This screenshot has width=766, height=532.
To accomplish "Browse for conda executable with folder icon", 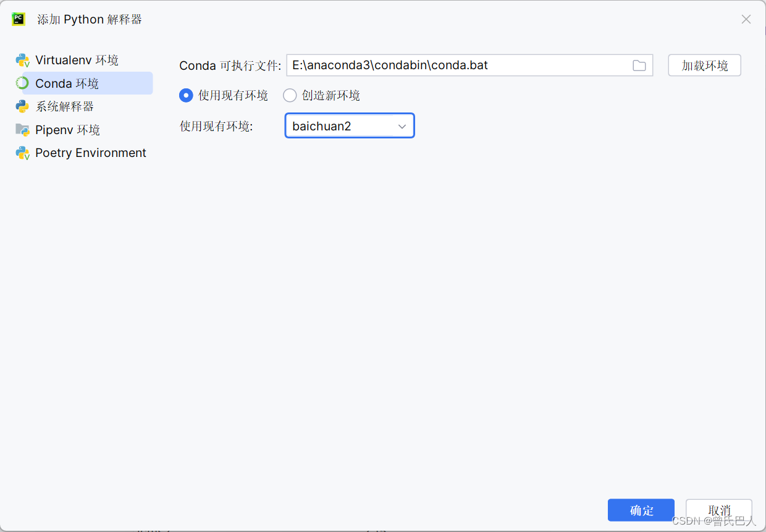I will tap(639, 65).
